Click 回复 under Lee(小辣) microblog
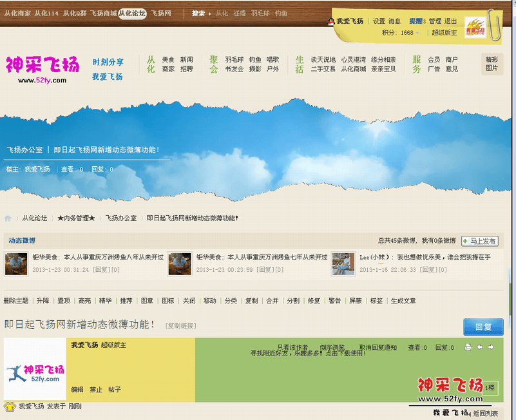The width and height of the screenshot is (516, 420). (429, 269)
